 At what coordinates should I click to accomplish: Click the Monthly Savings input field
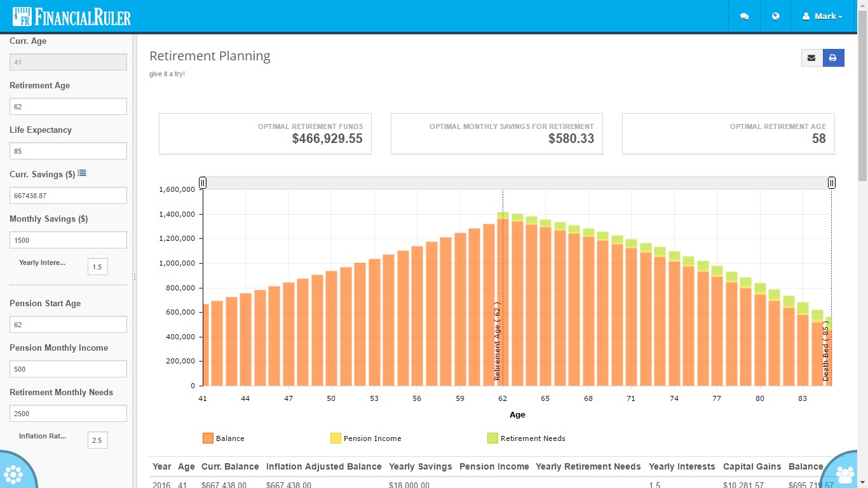tap(68, 240)
